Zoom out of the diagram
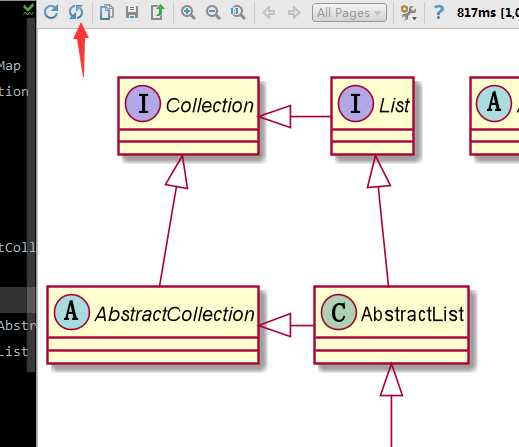This screenshot has width=519, height=447. coord(213,12)
